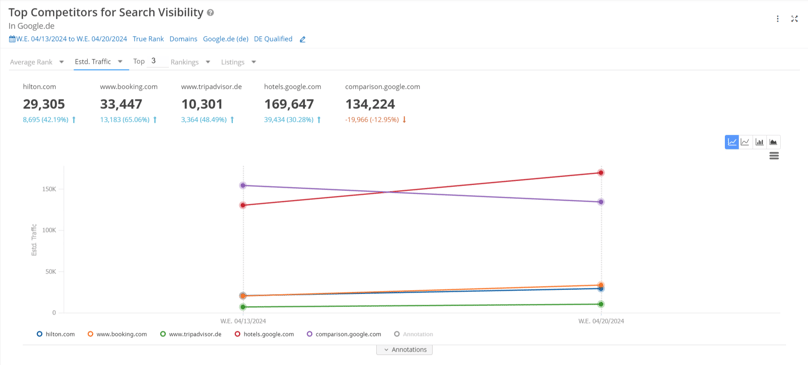Toggle www.booking.com series in legend

coord(117,334)
